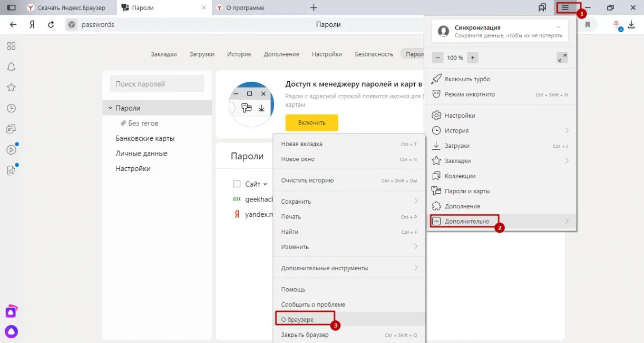Select О браузере in submenu
Screen dimensions: 644x343
349,319
